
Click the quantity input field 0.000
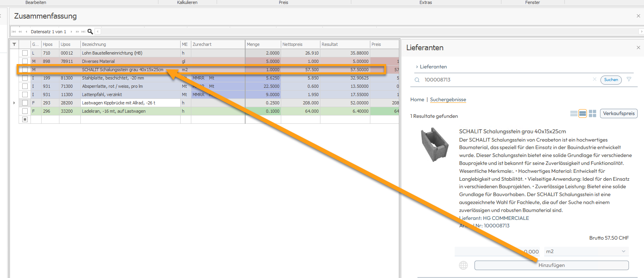click(498, 252)
